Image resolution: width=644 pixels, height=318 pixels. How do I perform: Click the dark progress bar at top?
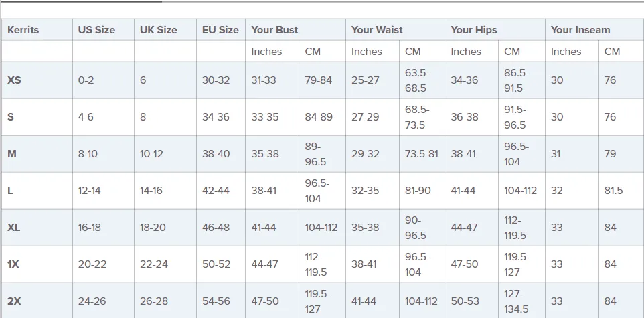pyautogui.click(x=81, y=1)
